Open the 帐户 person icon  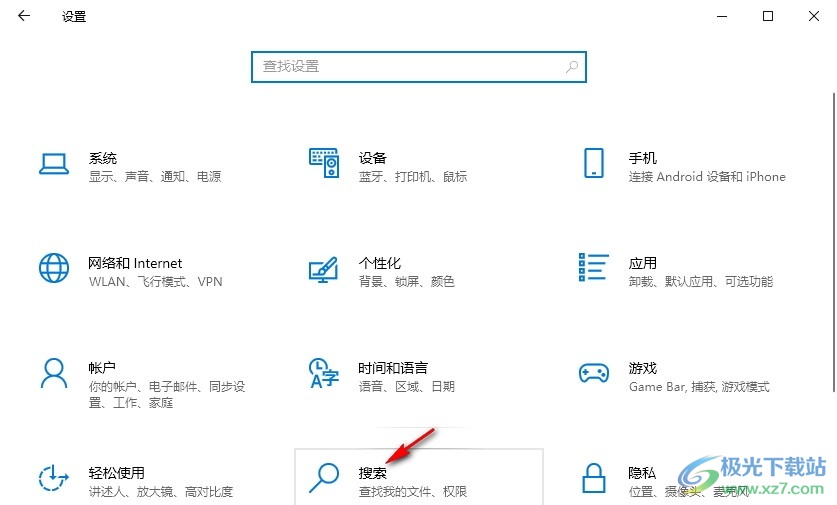pyautogui.click(x=54, y=373)
